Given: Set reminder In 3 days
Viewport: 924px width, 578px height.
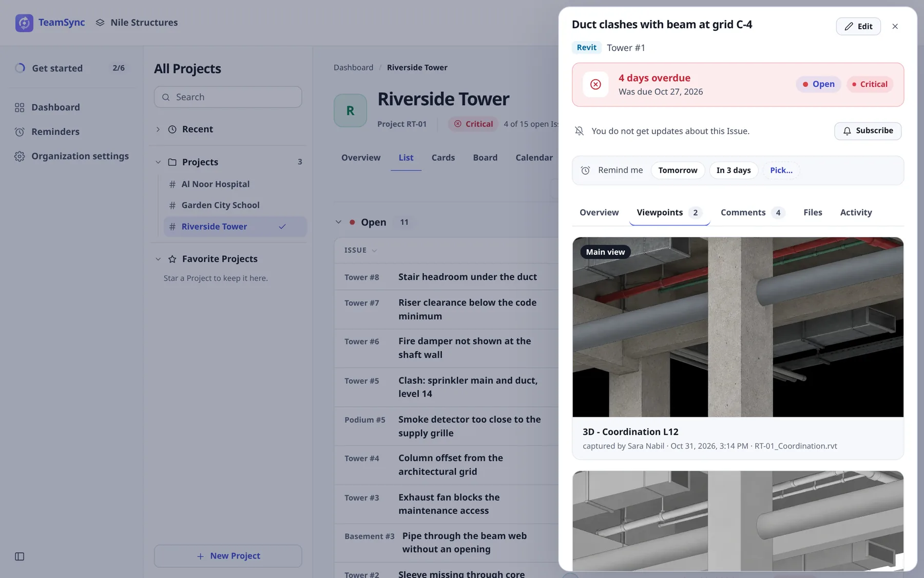Looking at the screenshot, I should 734,171.
